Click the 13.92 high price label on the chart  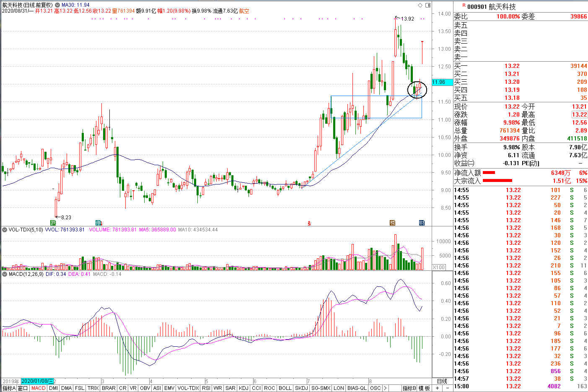pyautogui.click(x=407, y=19)
